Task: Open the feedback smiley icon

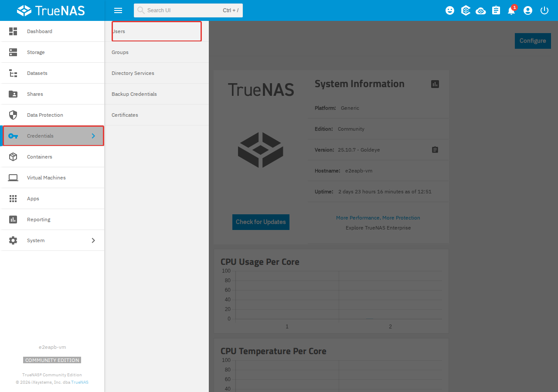Action: [x=450, y=10]
